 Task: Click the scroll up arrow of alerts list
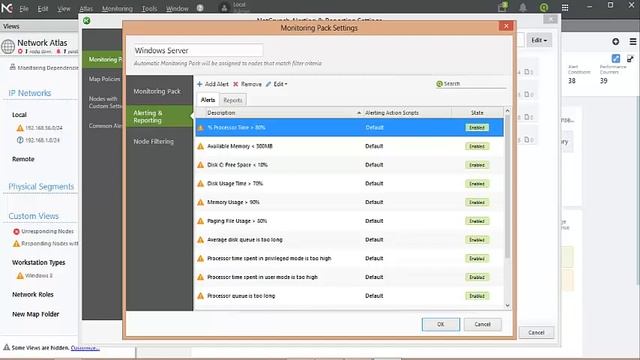(x=507, y=111)
